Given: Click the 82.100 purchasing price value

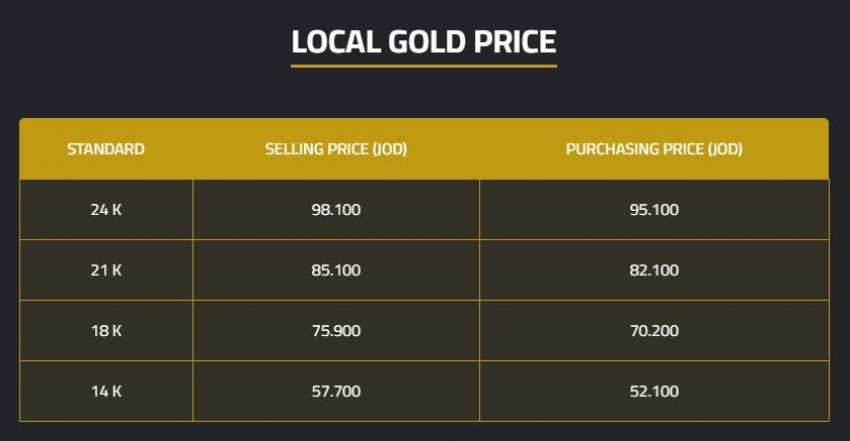Looking at the screenshot, I should pos(654,270).
